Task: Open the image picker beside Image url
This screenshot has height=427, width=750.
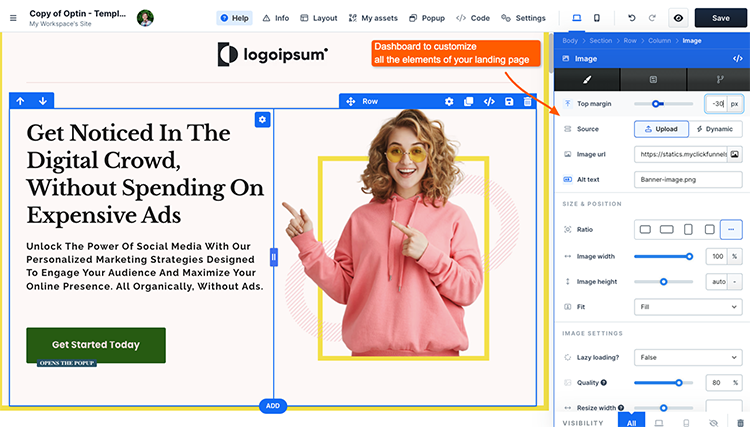Action: tap(734, 154)
